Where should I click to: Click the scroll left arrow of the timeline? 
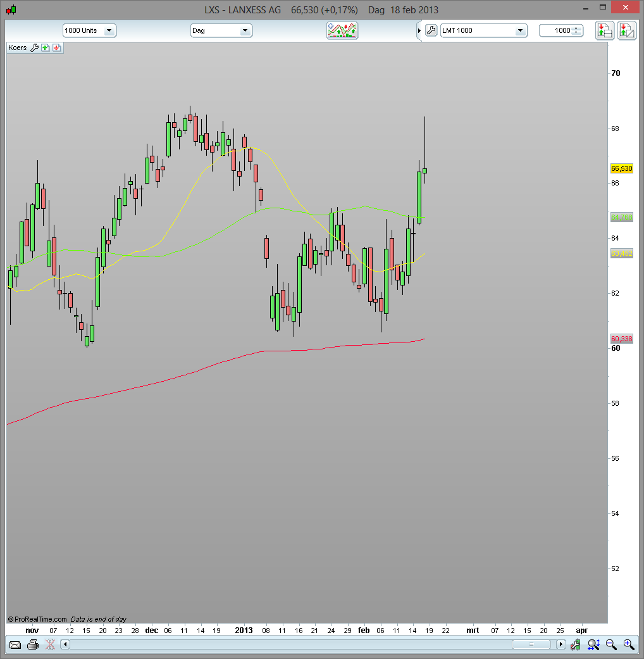point(66,644)
